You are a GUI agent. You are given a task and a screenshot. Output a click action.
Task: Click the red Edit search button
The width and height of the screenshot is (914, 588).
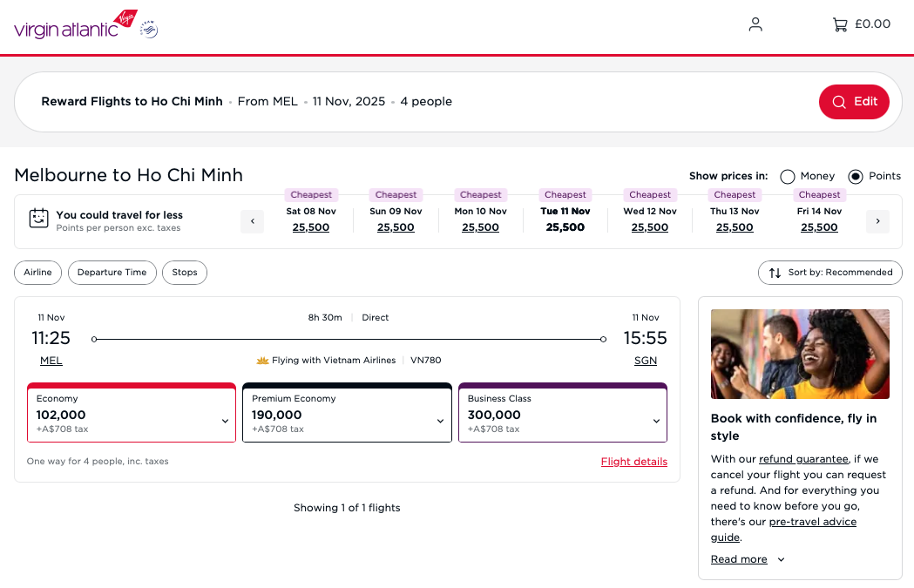pyautogui.click(x=854, y=102)
